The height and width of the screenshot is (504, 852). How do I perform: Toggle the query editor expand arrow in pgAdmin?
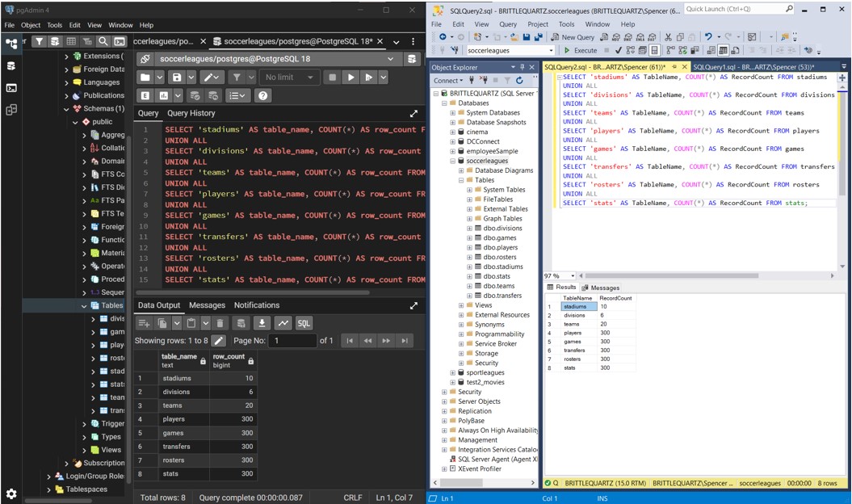(x=413, y=113)
